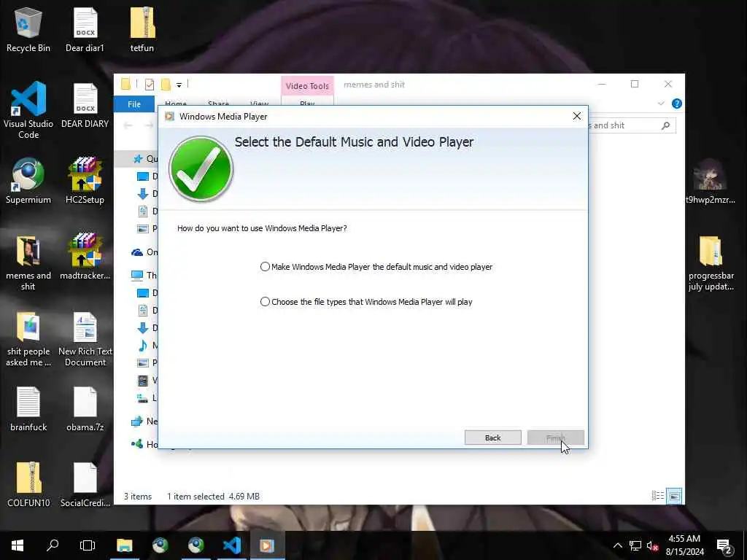Click the Back button in the dialog
The height and width of the screenshot is (560, 747).
click(x=492, y=437)
